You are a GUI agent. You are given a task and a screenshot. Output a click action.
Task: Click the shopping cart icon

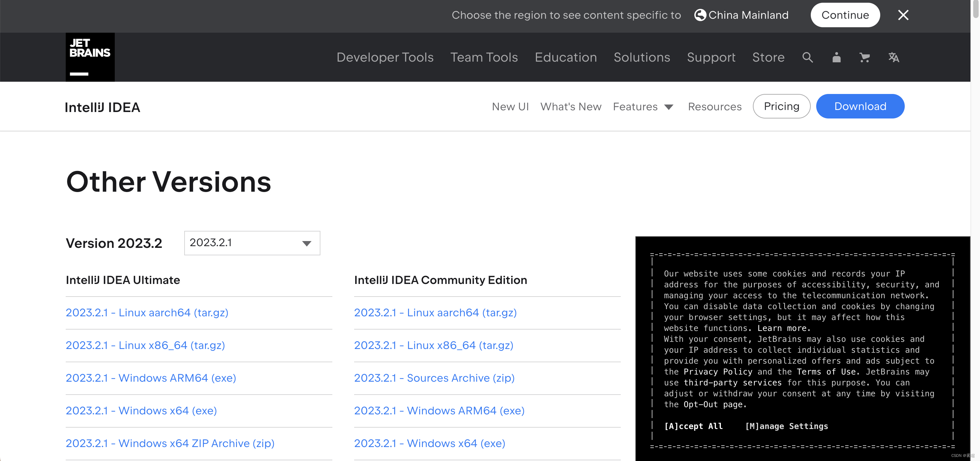coord(864,57)
